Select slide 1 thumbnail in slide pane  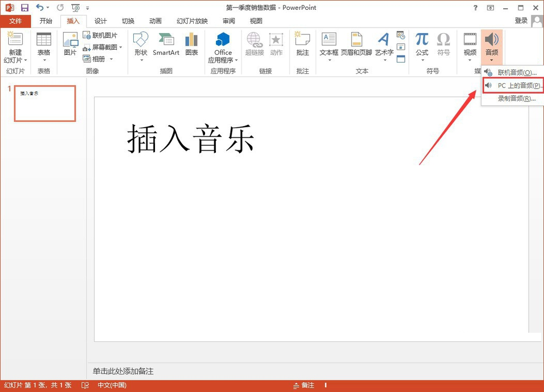(45, 103)
